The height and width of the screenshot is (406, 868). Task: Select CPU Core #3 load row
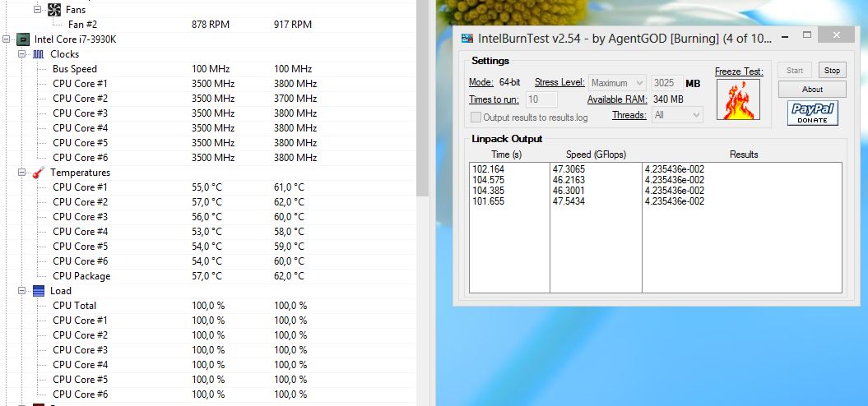pos(207,349)
